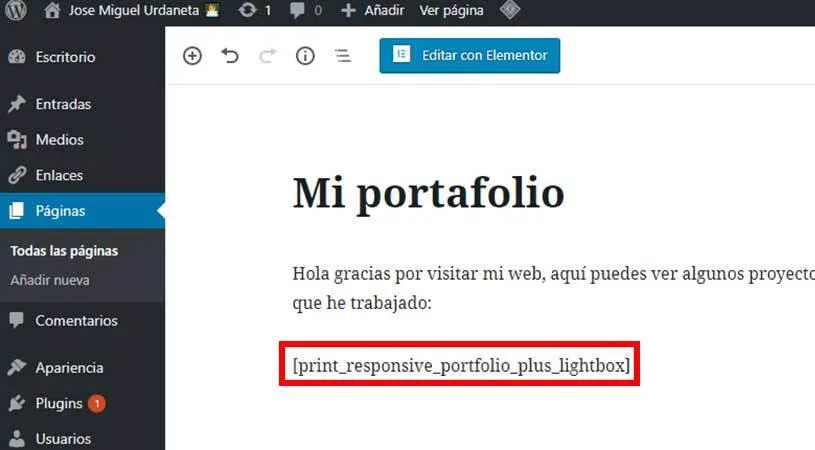This screenshot has width=815, height=450.
Task: Click Ver página in admin bar
Action: 451,10
